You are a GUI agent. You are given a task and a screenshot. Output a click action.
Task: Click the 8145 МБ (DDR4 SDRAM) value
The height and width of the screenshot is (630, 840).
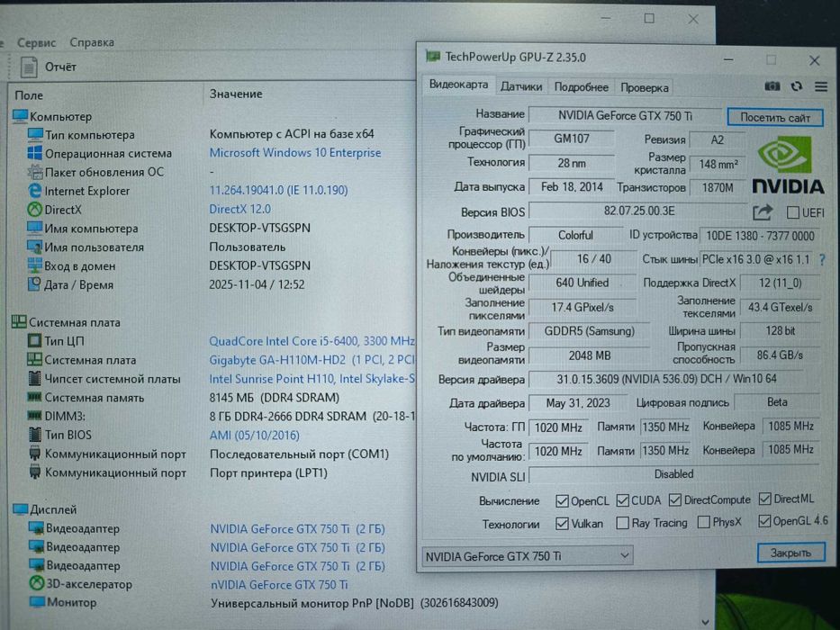click(x=275, y=398)
